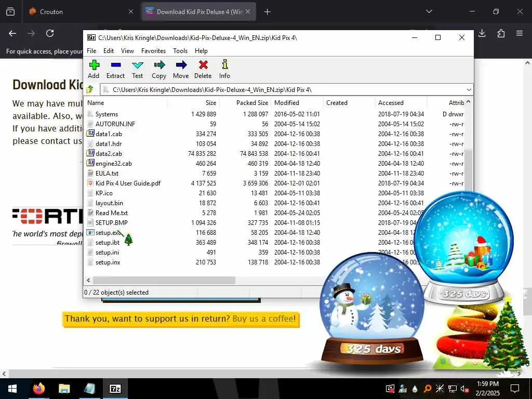Select the data1.cab file icon

pos(90,134)
